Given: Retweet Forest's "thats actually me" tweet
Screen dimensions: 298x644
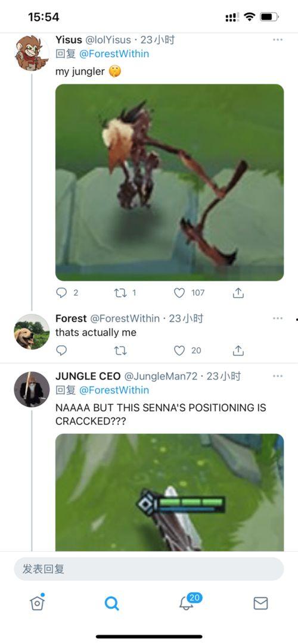Looking at the screenshot, I should tap(120, 351).
